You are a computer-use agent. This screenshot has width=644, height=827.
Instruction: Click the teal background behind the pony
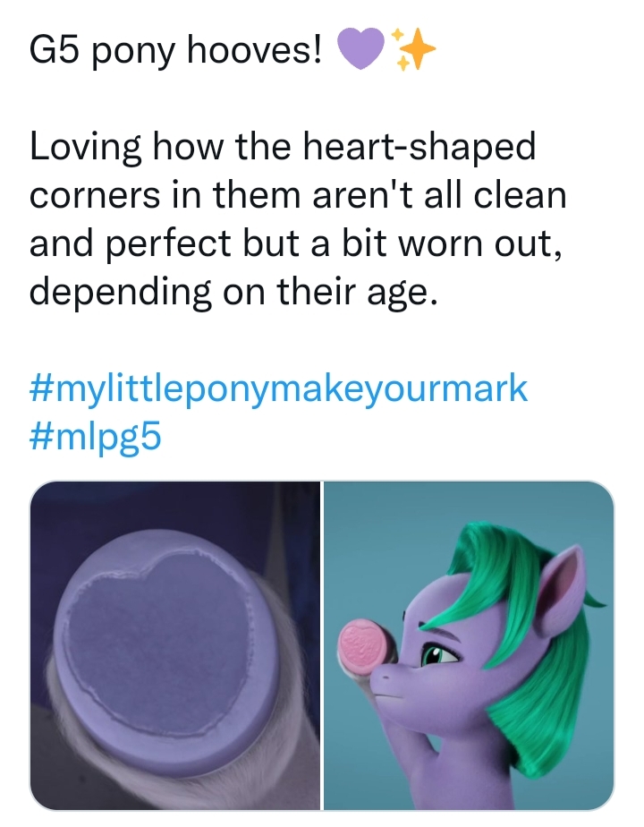pyautogui.click(x=376, y=537)
